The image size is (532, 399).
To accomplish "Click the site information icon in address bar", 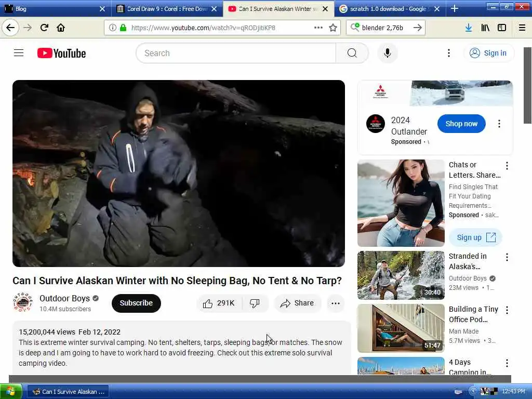I will click(113, 28).
